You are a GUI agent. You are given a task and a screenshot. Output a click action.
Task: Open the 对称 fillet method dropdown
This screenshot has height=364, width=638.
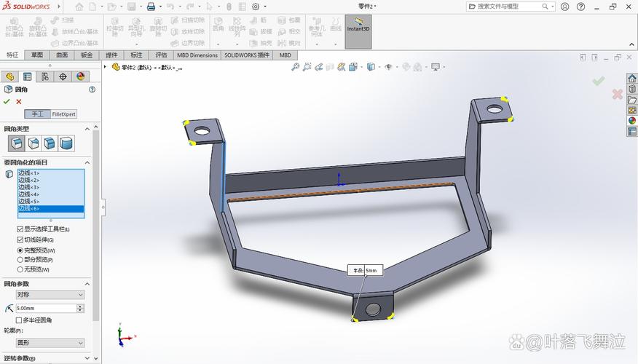click(50, 295)
